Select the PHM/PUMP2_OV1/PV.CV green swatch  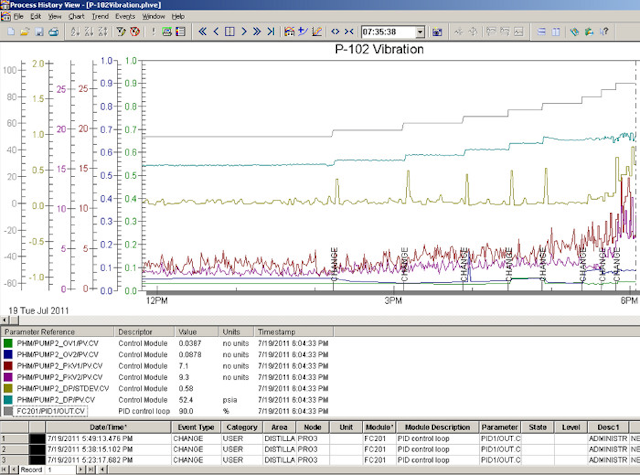click(x=8, y=343)
